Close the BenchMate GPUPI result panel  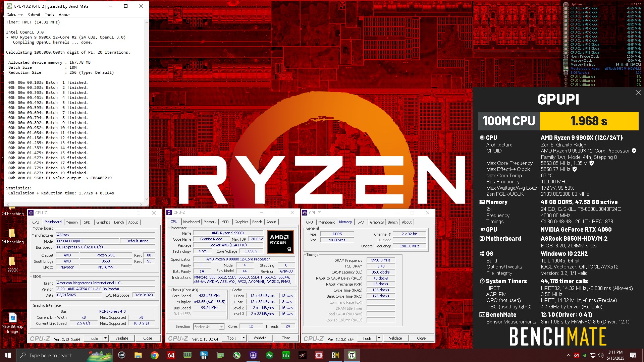tap(638, 93)
